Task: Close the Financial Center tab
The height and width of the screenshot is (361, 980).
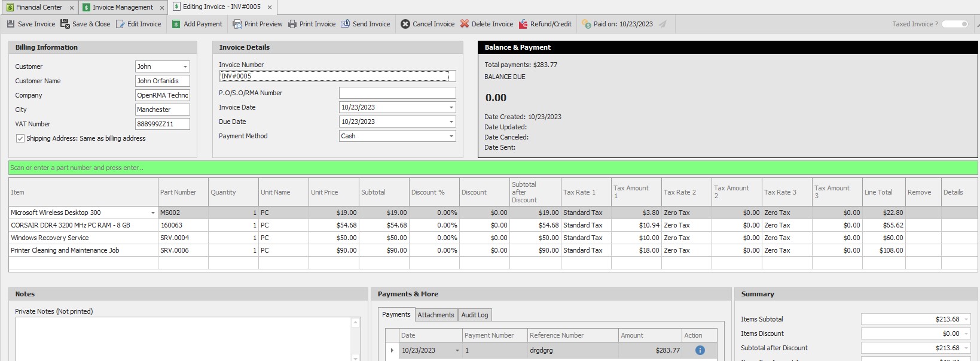Action: coord(72,8)
